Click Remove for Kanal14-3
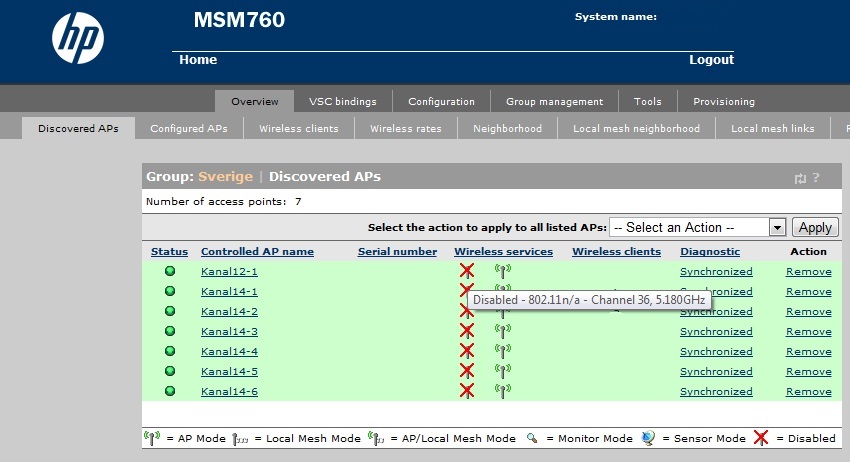The width and height of the screenshot is (850, 462). (x=809, y=331)
